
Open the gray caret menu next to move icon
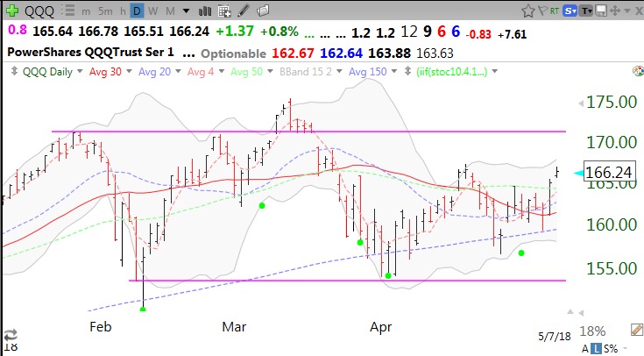point(626,11)
